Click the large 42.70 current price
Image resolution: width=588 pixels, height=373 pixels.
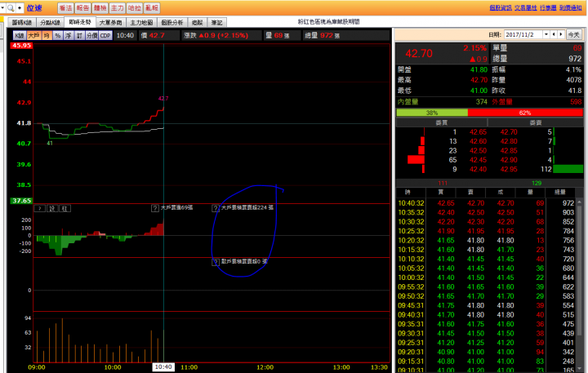tap(419, 54)
